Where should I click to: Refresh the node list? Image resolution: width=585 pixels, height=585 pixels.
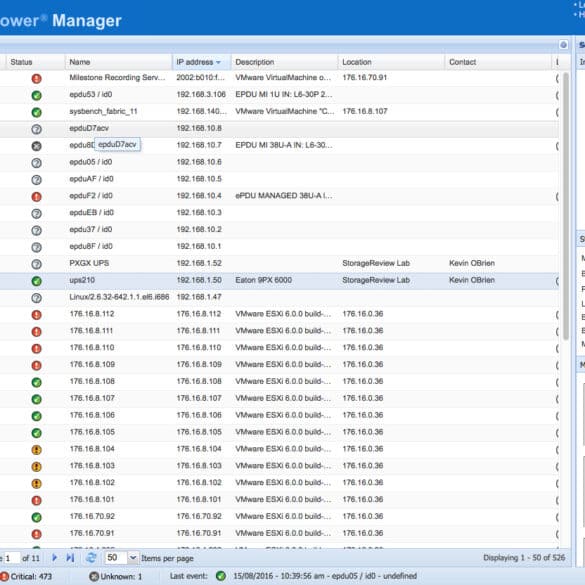click(91, 558)
